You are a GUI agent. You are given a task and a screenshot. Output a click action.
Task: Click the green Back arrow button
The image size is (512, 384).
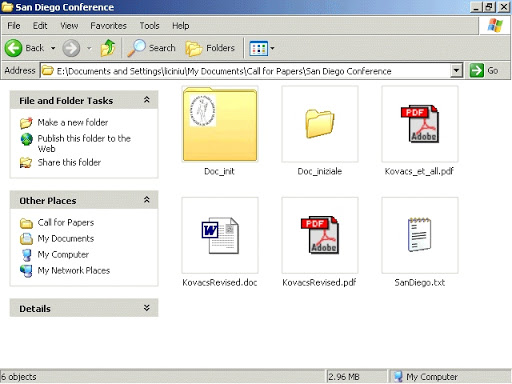[13, 48]
